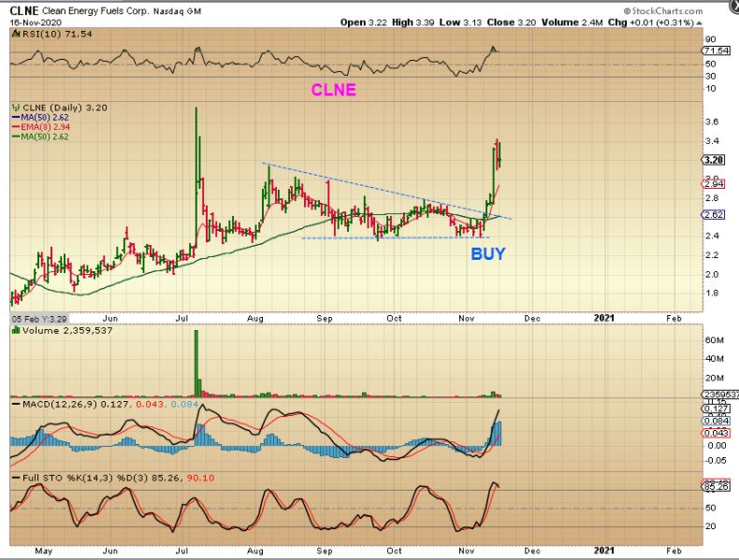Screen dimensions: 739x560
Task: Click the '05 Feb Y:3.29' crosshair readout
Action: 39,319
